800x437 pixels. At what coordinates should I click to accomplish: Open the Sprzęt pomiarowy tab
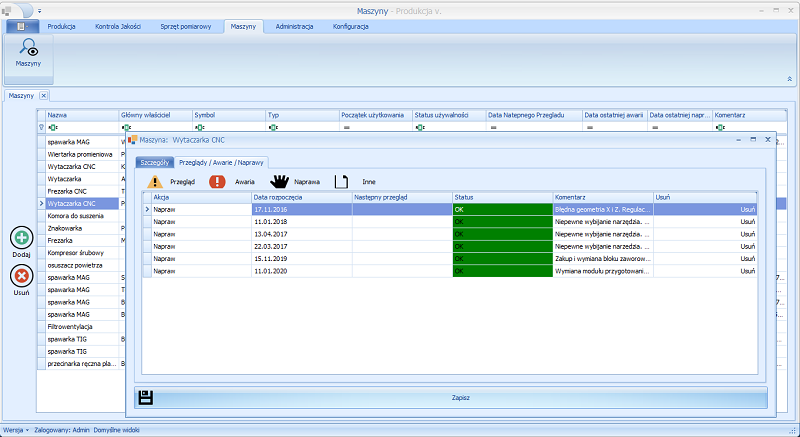click(186, 27)
